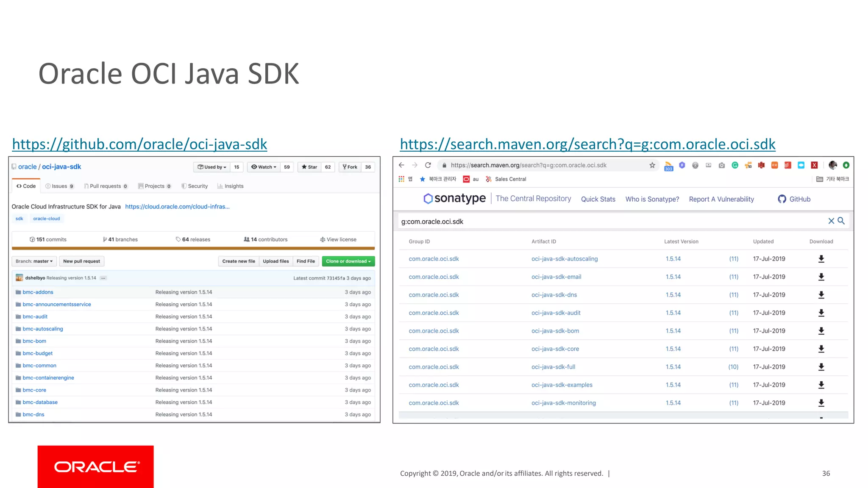
Task: Open the oracle owner link on GitHub
Action: [27, 166]
